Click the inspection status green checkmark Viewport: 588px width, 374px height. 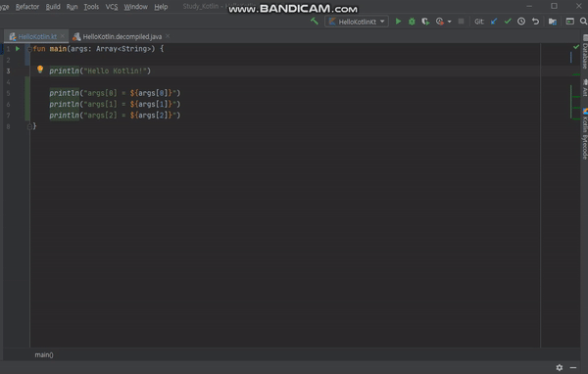coord(576,47)
